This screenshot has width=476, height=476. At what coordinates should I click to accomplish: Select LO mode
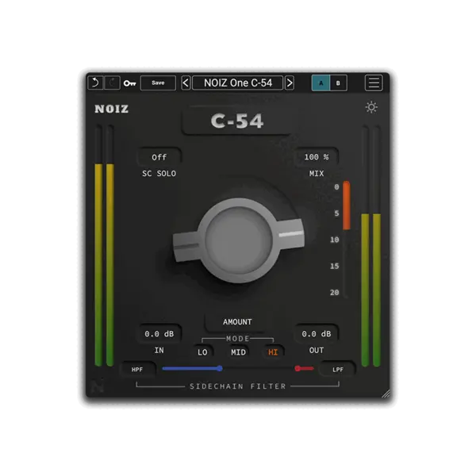(202, 352)
